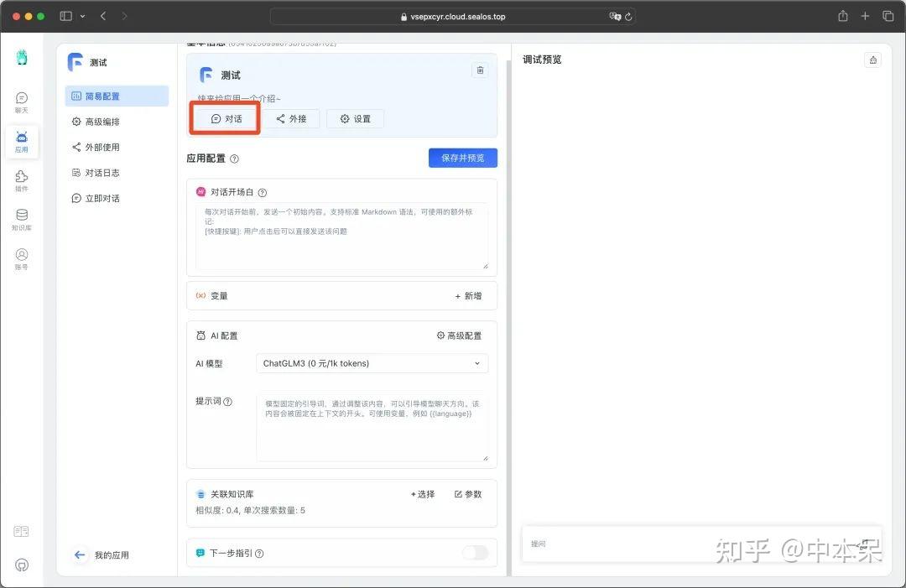Click the 保存并预览 button
Image resolution: width=906 pixels, height=588 pixels.
(462, 159)
